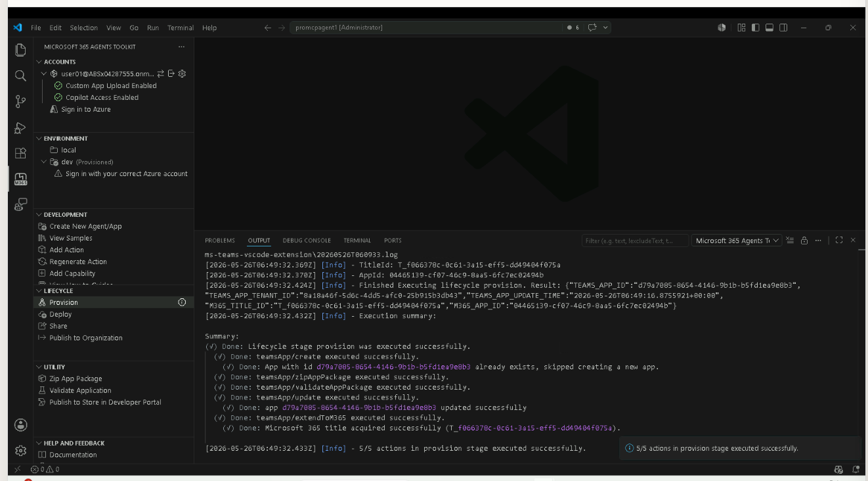Collapse the ENVIRONMENT section
Screen dimensions: 868x481
click(39, 139)
